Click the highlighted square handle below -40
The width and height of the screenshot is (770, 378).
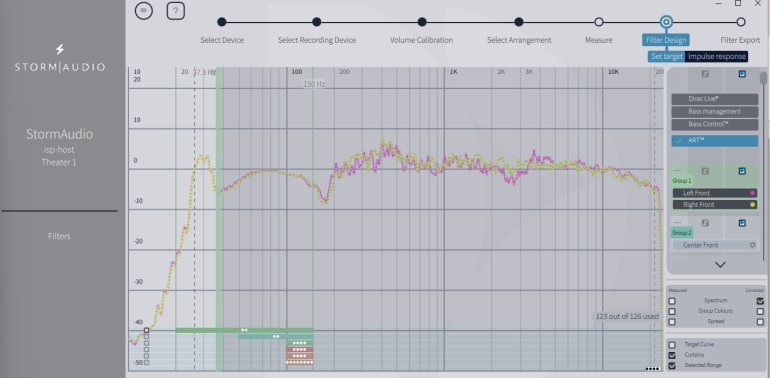click(146, 330)
